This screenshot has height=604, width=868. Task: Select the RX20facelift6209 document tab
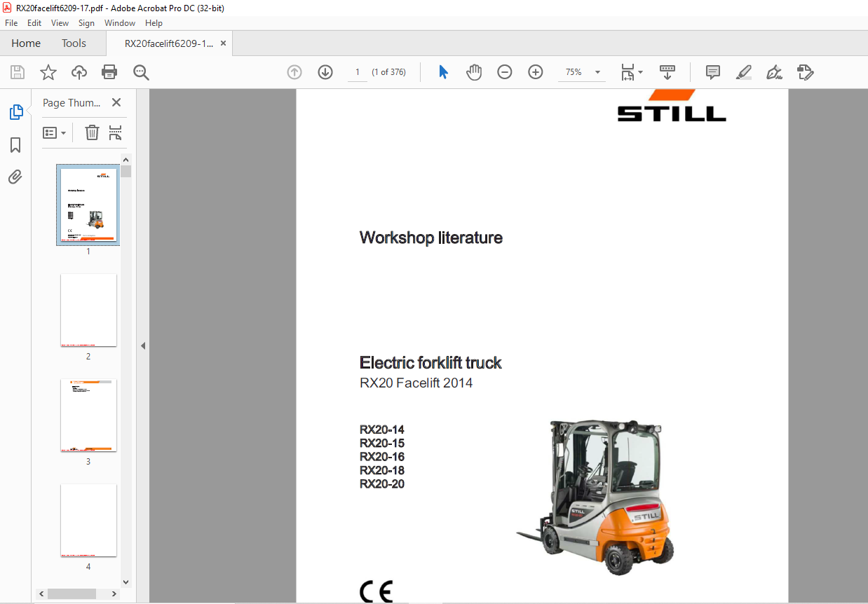click(x=168, y=43)
